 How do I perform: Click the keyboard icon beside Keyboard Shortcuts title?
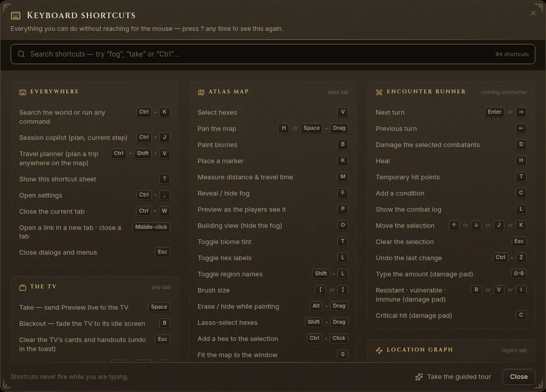[x=15, y=15]
